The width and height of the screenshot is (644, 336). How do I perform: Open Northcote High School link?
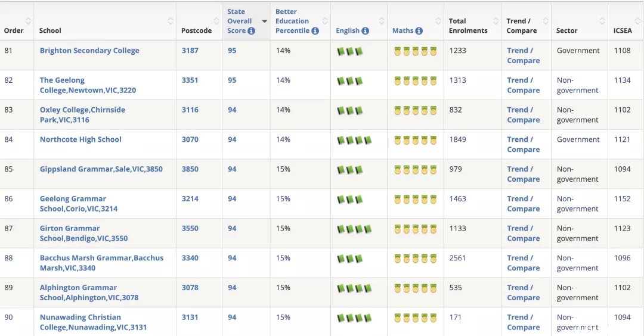pyautogui.click(x=80, y=139)
